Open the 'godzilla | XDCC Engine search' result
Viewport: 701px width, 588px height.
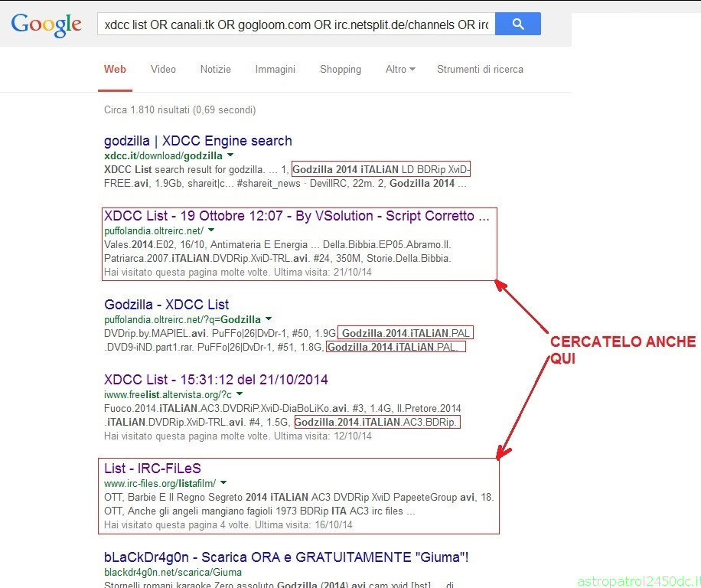click(198, 141)
